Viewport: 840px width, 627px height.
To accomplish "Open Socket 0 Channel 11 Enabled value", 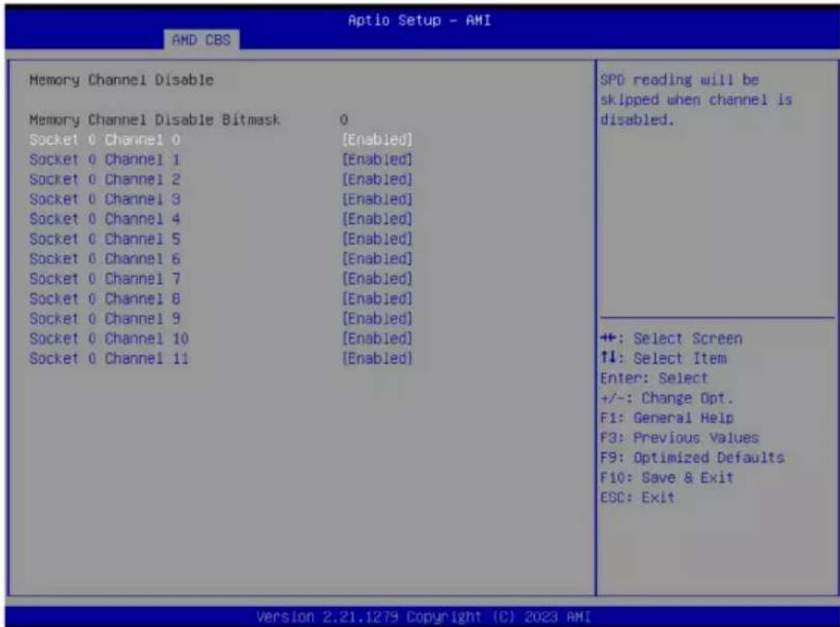I will (x=377, y=359).
